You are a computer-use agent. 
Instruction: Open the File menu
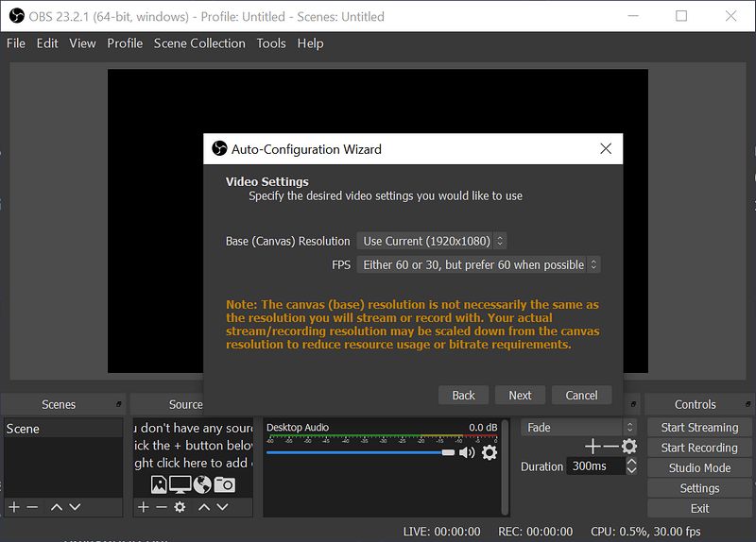16,43
